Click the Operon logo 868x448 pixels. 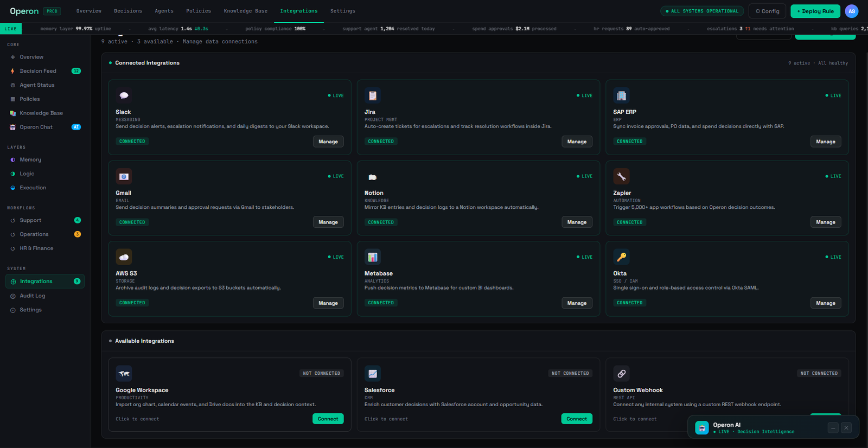[24, 11]
